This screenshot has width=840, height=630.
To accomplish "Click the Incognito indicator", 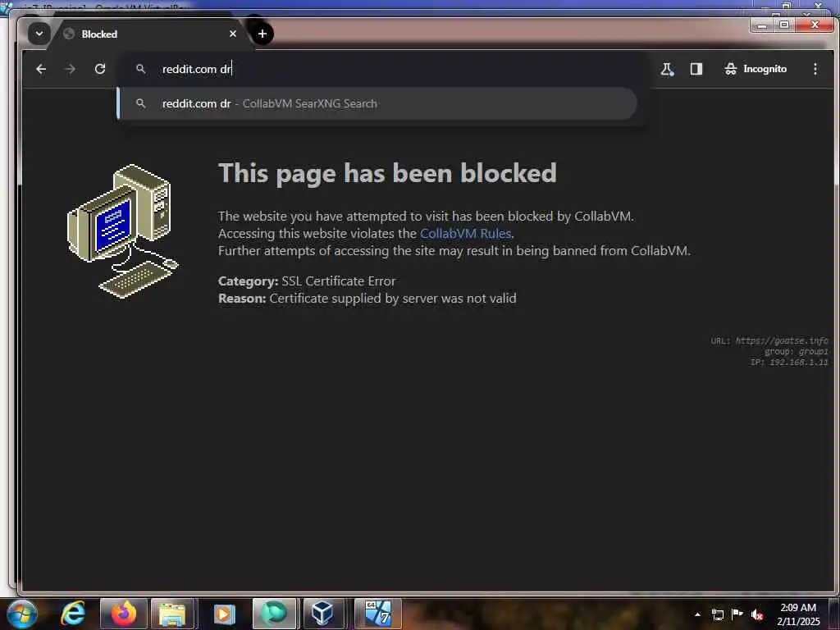I will coord(756,69).
